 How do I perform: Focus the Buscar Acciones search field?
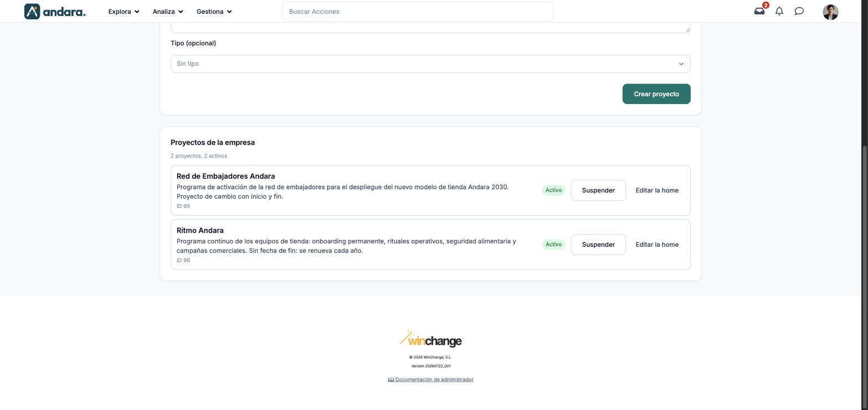coord(418,12)
